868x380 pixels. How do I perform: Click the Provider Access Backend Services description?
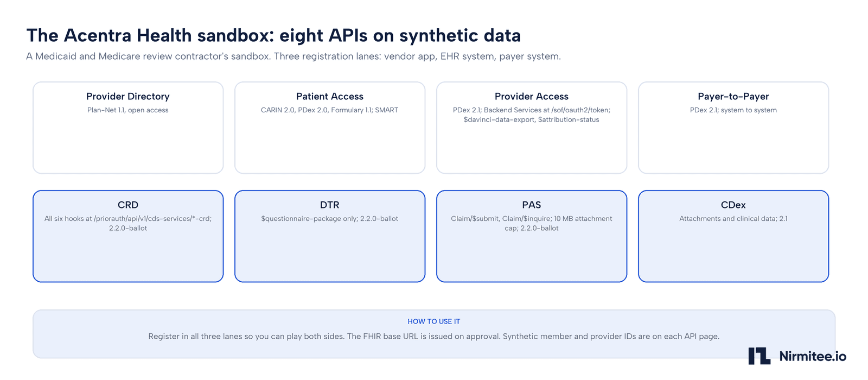[532, 115]
